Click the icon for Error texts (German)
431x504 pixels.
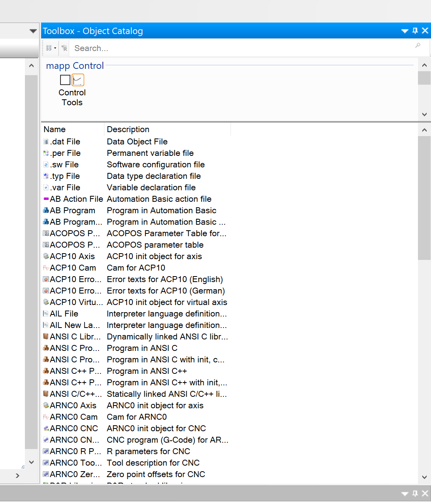tap(46, 291)
